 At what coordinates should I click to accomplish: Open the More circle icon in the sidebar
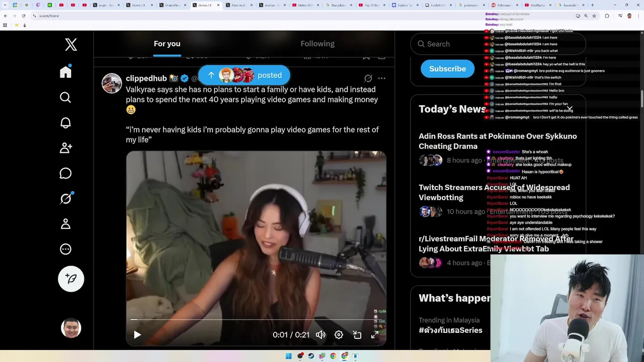(x=65, y=249)
